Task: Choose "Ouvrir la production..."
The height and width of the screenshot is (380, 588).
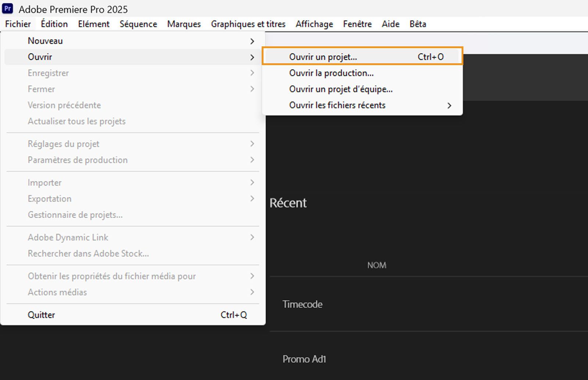Action: click(x=331, y=73)
